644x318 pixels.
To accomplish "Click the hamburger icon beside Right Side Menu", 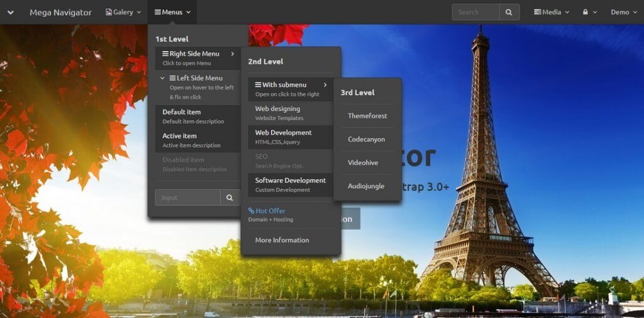I will point(165,54).
